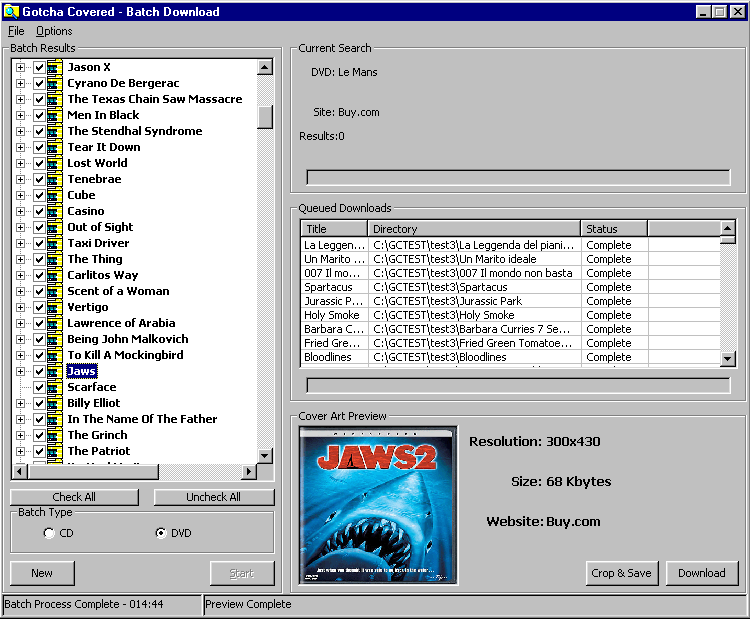Sort queued downloads by Title column

(x=334, y=229)
